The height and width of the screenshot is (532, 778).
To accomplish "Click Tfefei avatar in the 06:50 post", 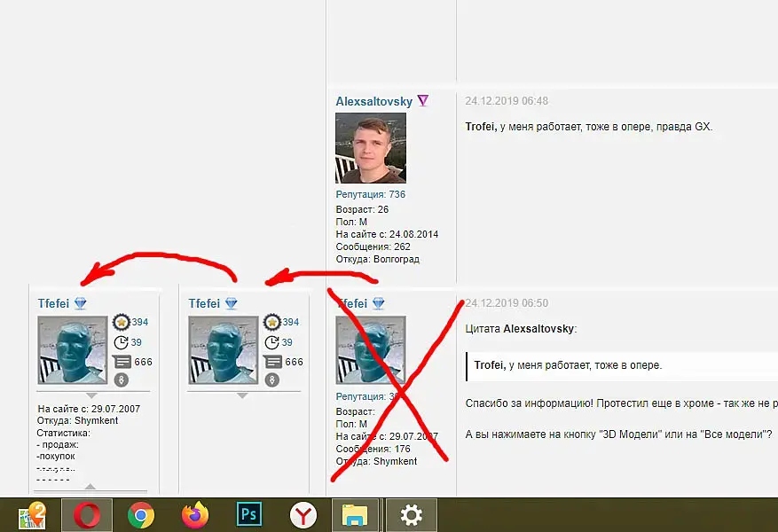I will coord(371,350).
